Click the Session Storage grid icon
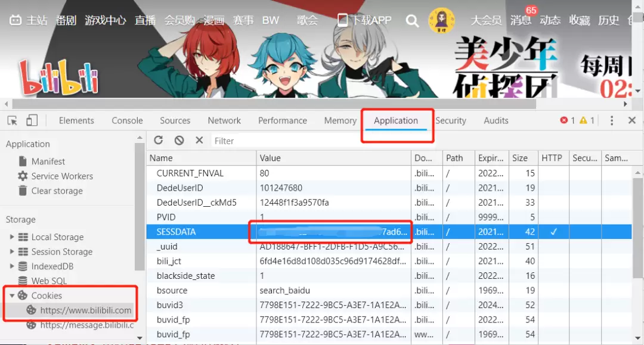The image size is (644, 345). 23,252
